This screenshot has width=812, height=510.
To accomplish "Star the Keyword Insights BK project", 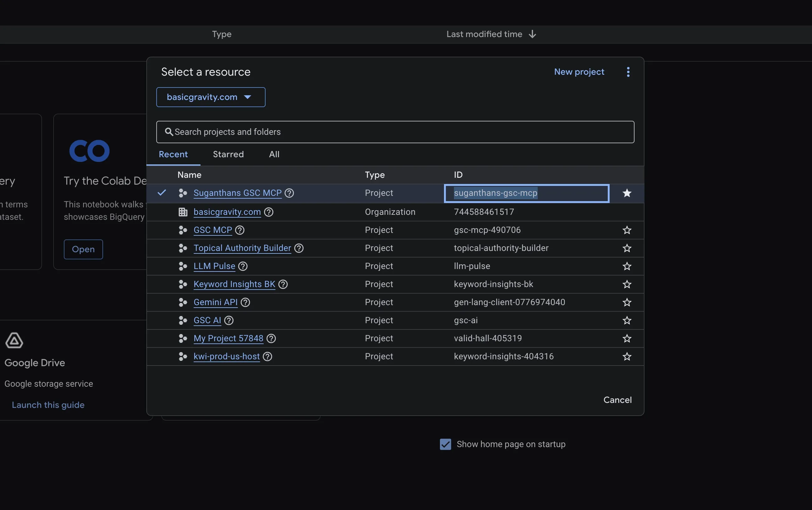I will pos(627,284).
